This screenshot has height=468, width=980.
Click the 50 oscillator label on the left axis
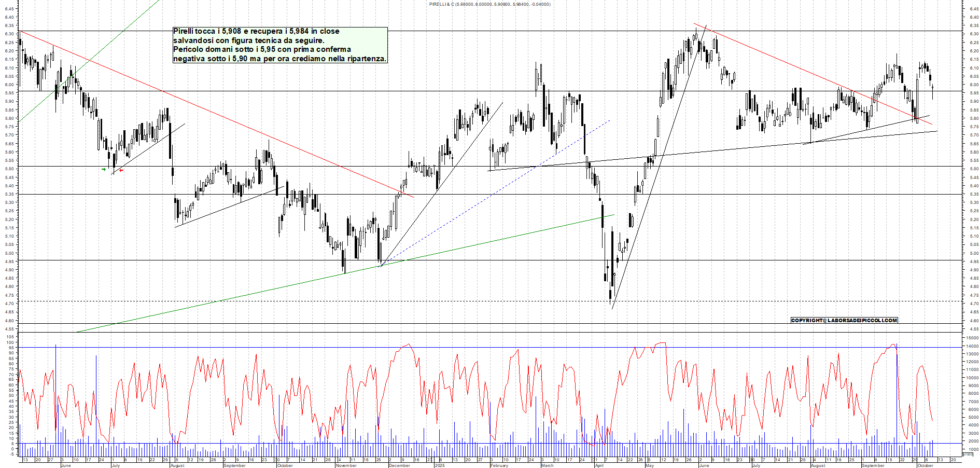[x=11, y=395]
